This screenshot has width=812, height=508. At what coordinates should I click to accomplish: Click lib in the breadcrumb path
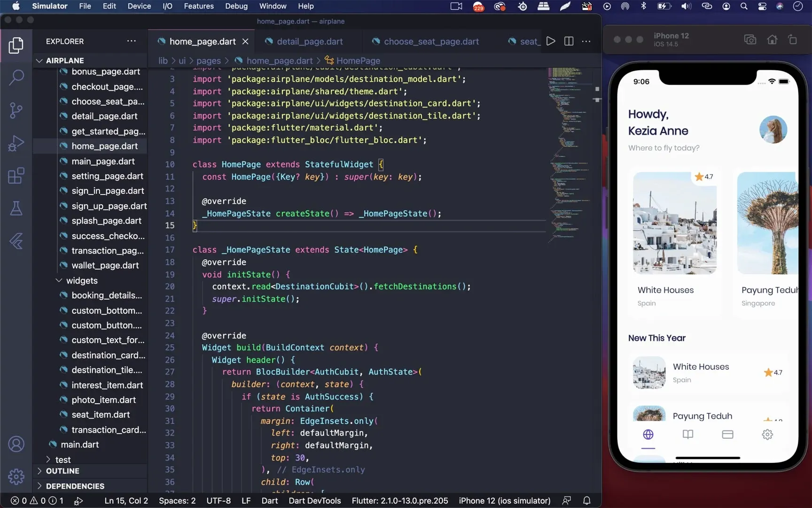163,61
